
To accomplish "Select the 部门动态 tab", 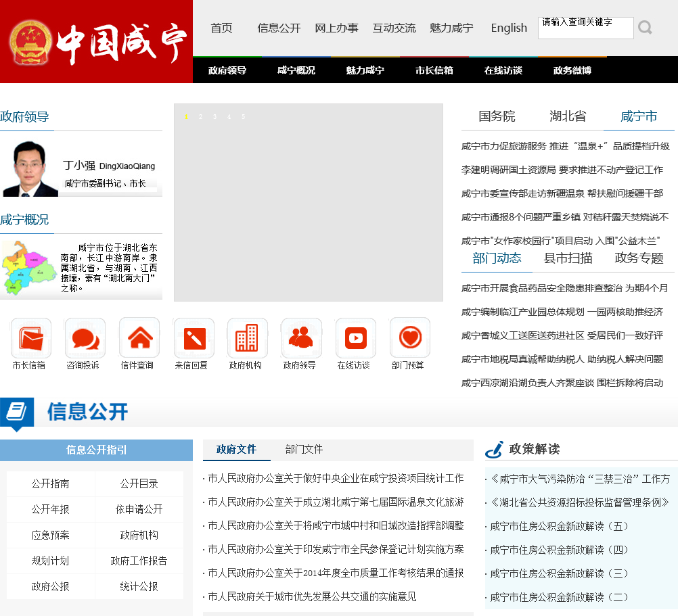I will tap(497, 258).
